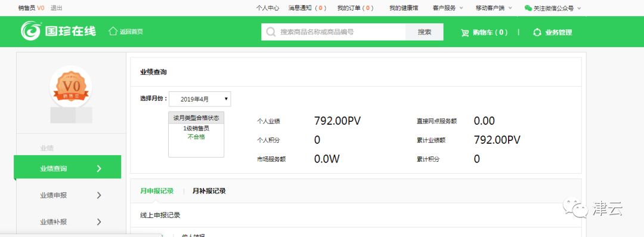
Task: Open 个人中心 link
Action: coord(267,8)
